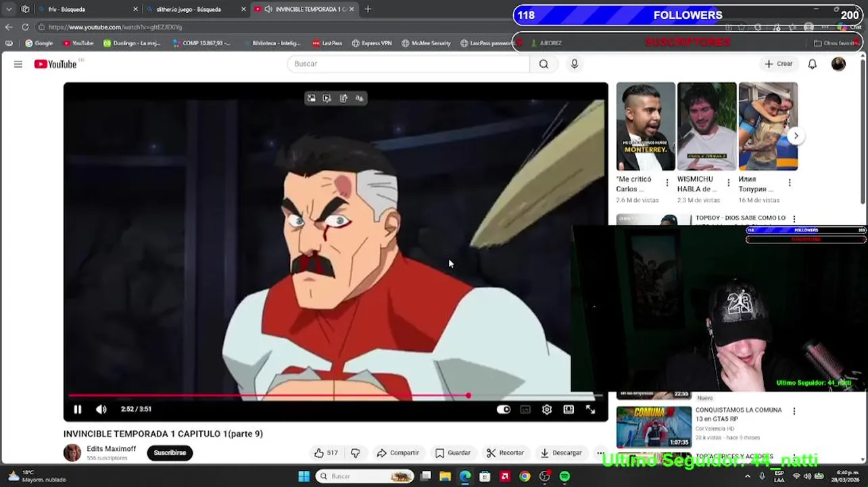
Task: Open the Express VPN bookmark
Action: pos(371,43)
